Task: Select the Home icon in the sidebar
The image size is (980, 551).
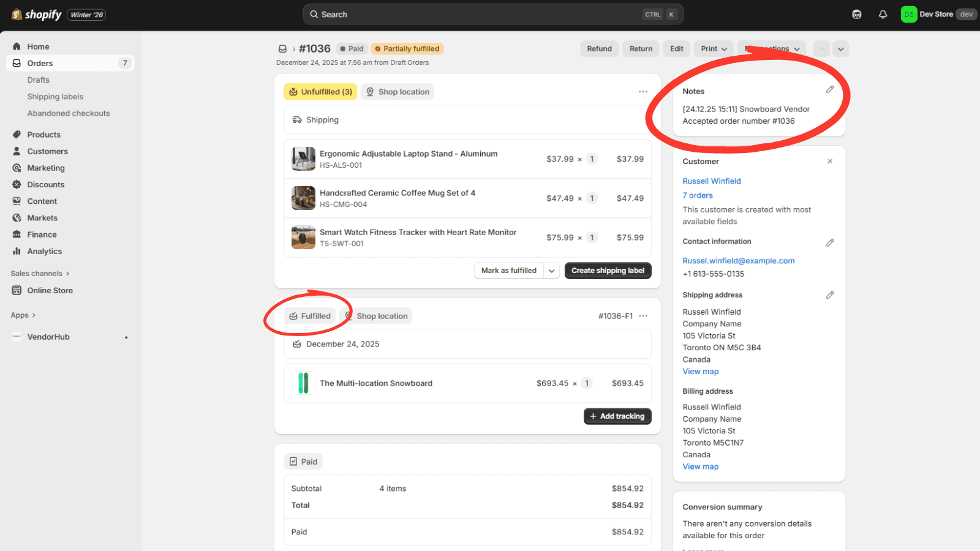Action: pyautogui.click(x=17, y=46)
